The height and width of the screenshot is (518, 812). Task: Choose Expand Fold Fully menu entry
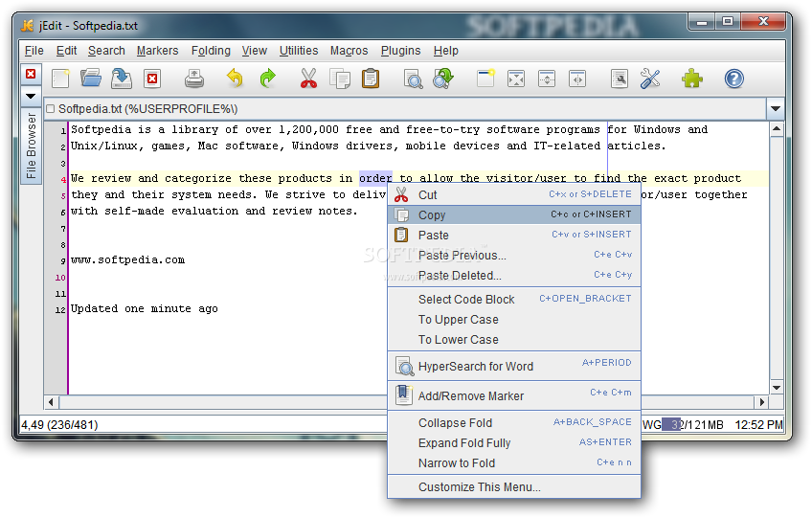(x=514, y=443)
